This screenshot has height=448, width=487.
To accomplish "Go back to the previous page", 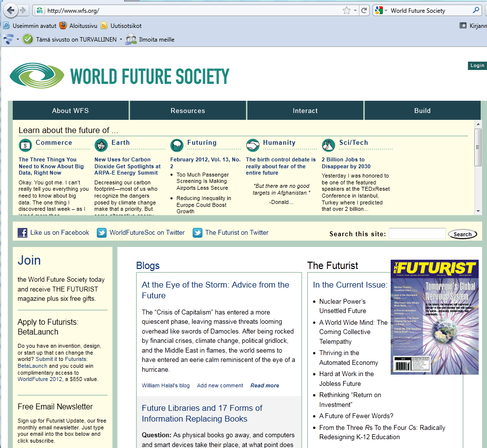I will tap(11, 11).
